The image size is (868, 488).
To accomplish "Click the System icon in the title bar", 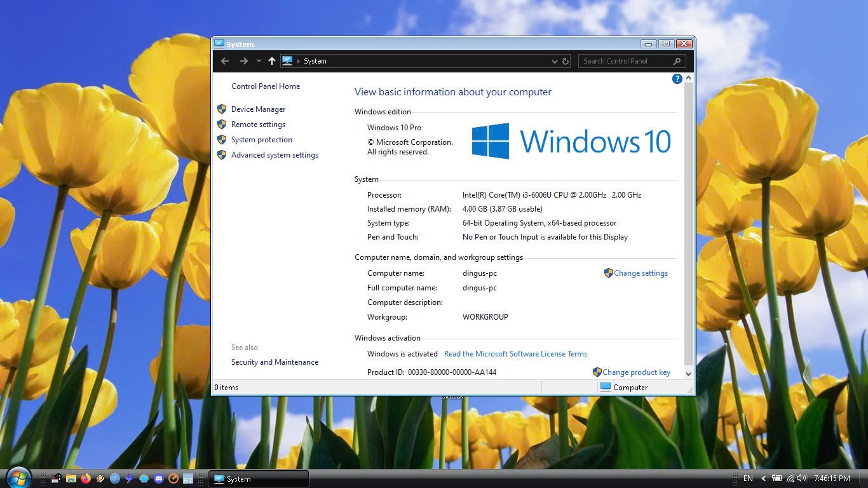I will (219, 44).
